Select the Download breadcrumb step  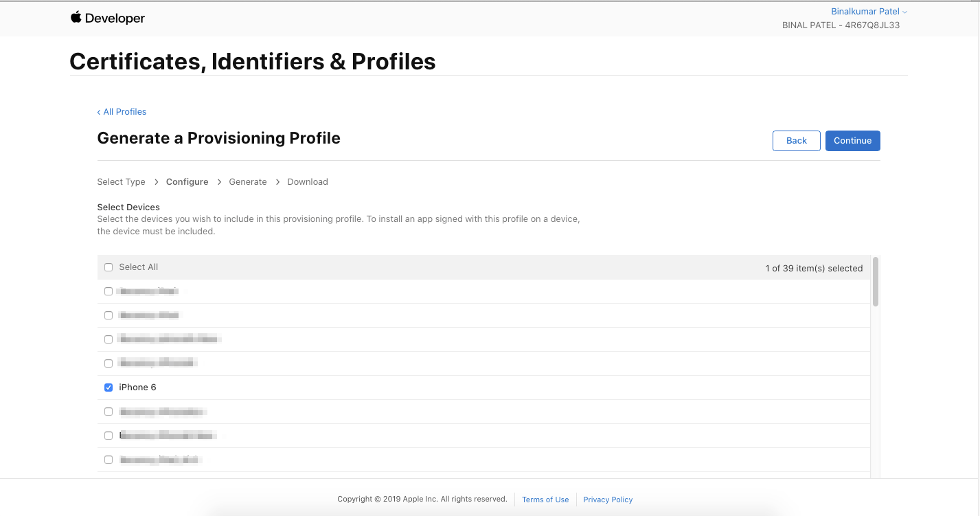coord(308,182)
